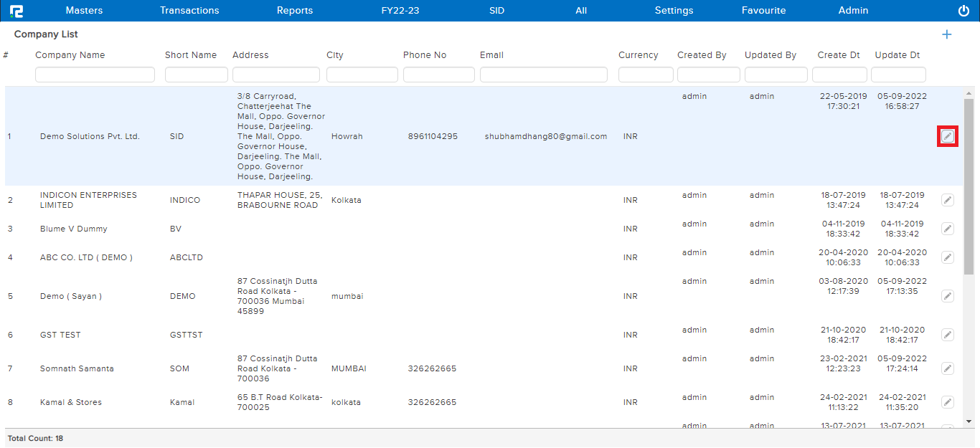Open the FY22-23 financial year selector
Viewport: 980px width, 448px height.
tap(400, 11)
